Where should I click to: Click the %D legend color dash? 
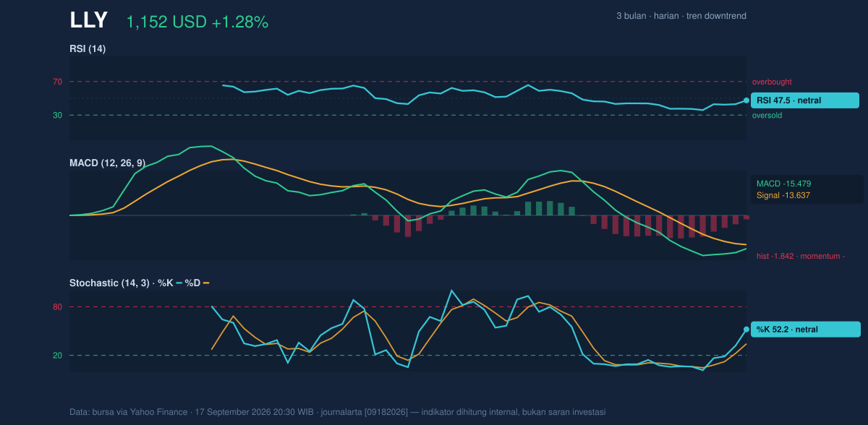(x=206, y=283)
